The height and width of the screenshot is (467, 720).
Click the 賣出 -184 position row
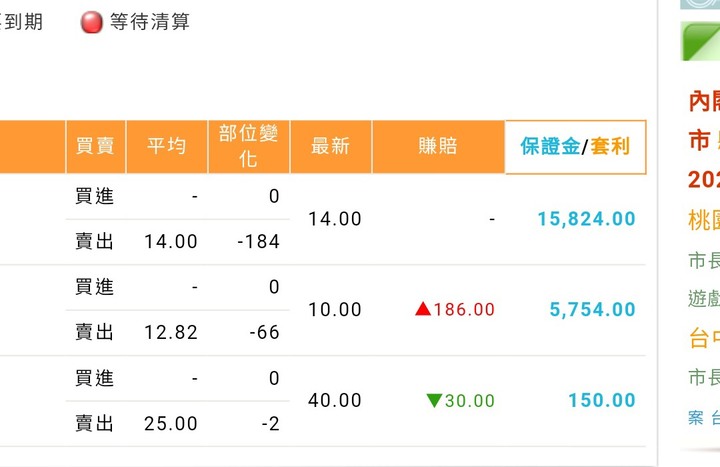(178, 242)
